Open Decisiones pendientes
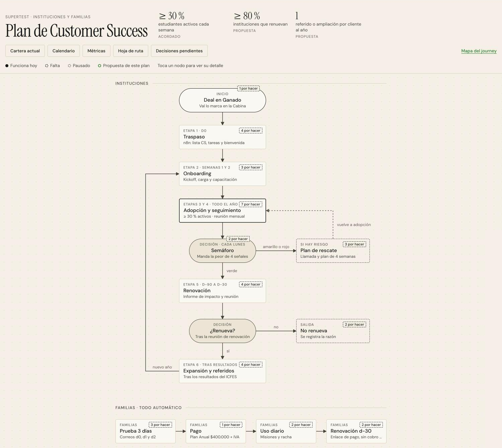Viewport: 502px width, 448px height. tap(179, 51)
